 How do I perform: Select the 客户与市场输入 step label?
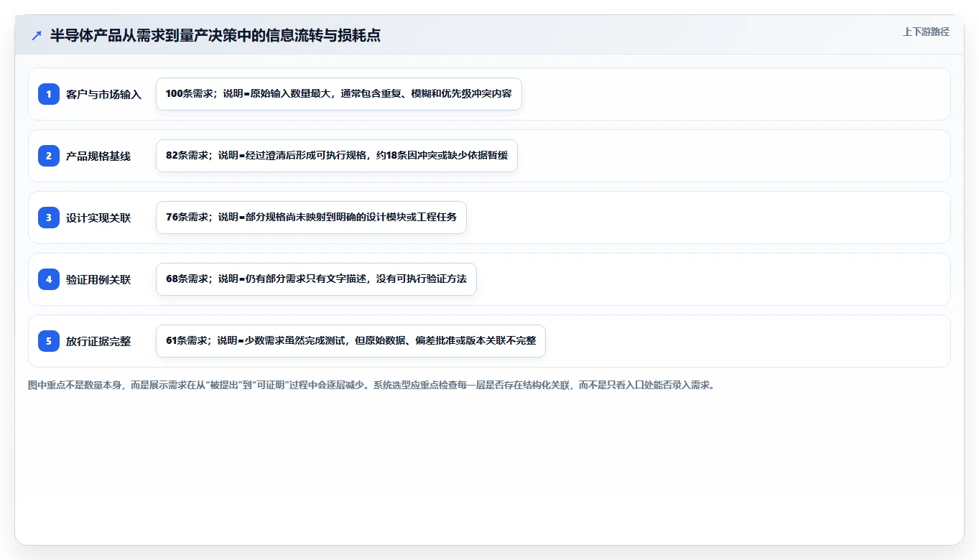click(x=103, y=94)
